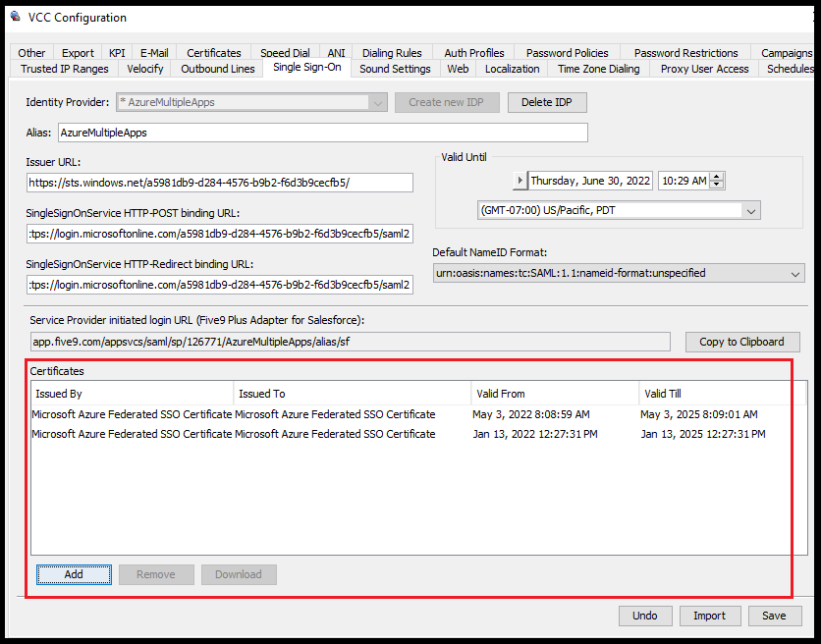The width and height of the screenshot is (821, 644).
Task: Click in the Alias text field
Action: 322,133
